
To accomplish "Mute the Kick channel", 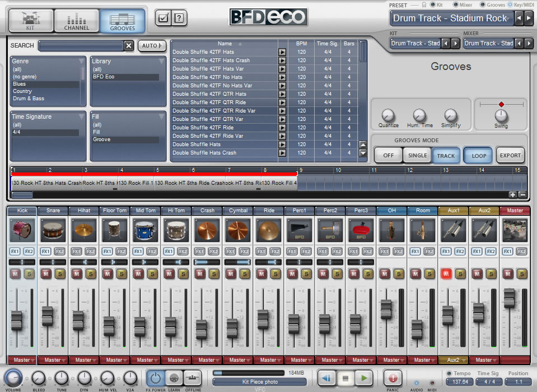I will click(15, 274).
